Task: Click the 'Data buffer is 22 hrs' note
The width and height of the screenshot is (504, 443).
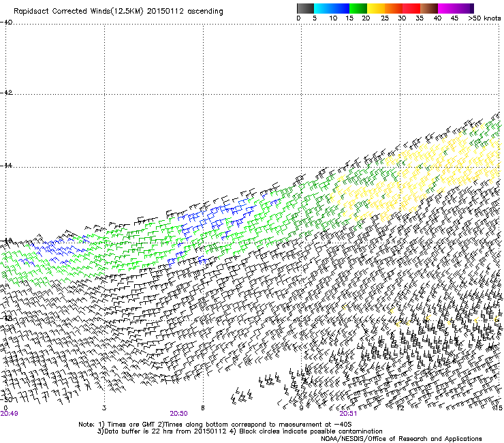Action: click(x=240, y=431)
